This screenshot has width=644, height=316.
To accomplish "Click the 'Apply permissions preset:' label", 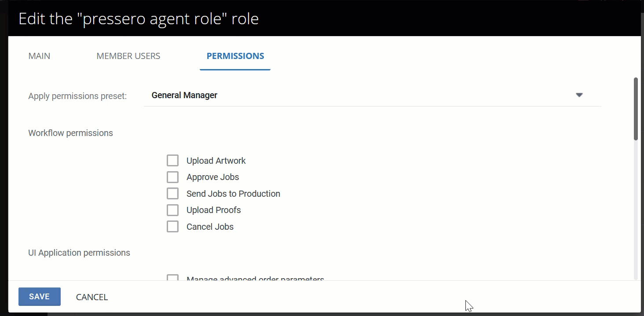I will click(77, 96).
